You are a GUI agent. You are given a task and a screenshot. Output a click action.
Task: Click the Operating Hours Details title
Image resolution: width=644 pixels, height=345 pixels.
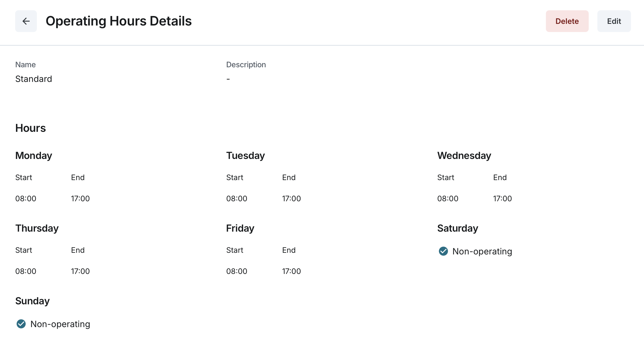click(x=118, y=21)
